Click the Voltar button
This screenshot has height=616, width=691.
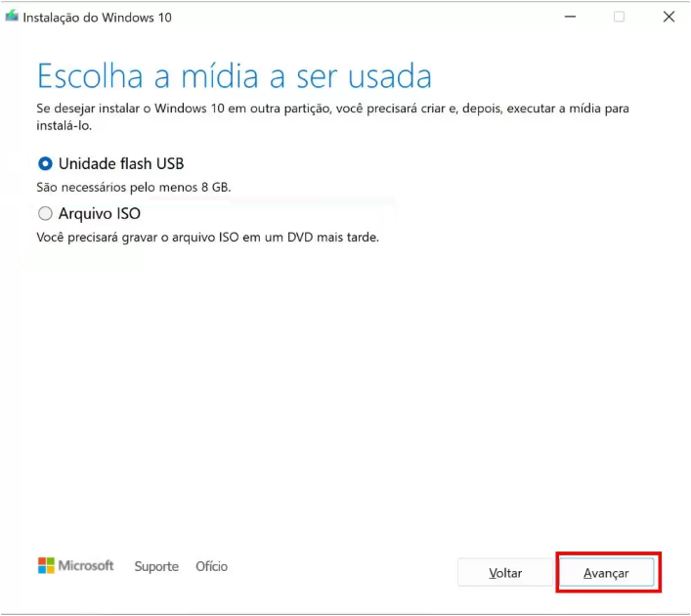click(x=505, y=572)
